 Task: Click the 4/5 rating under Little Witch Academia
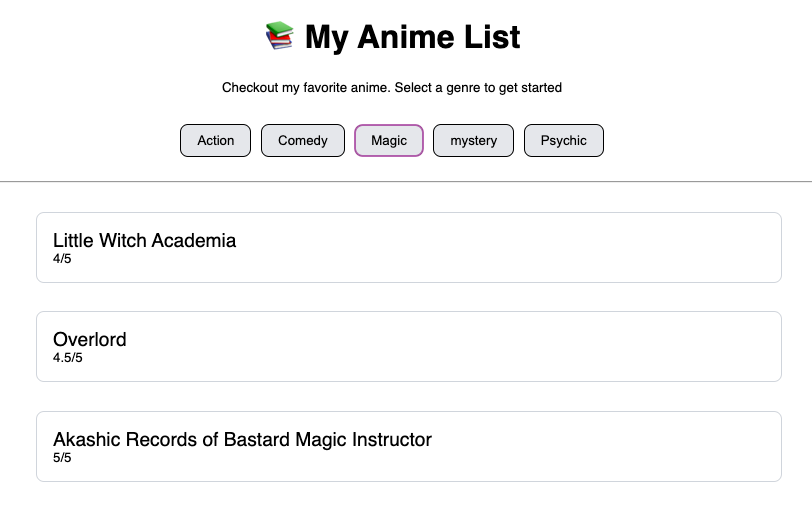62,258
